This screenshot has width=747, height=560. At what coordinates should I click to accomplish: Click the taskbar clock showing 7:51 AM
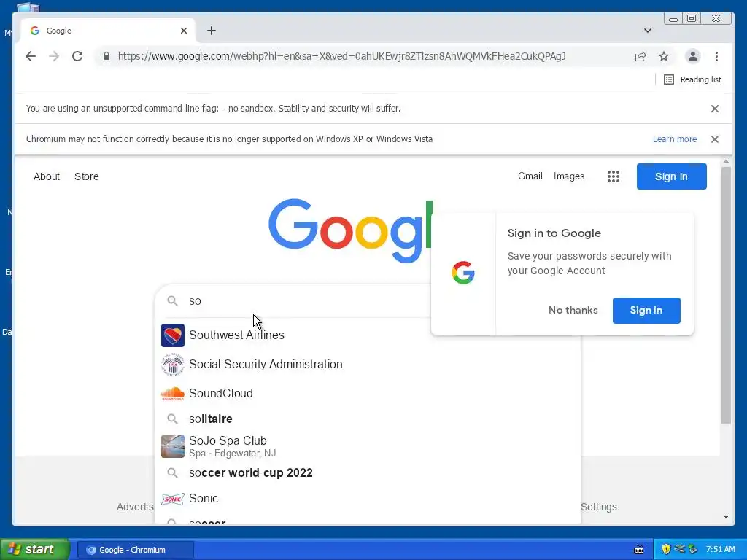click(x=720, y=550)
